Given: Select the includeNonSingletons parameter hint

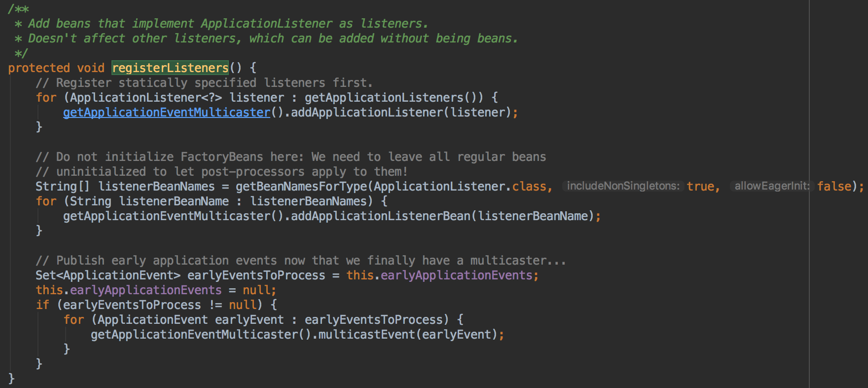Looking at the screenshot, I should click(x=623, y=186).
